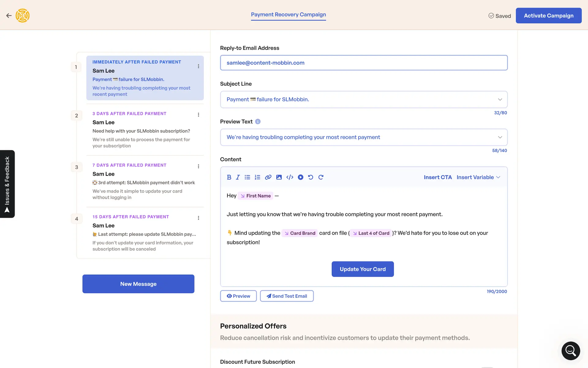The height and width of the screenshot is (368, 588).
Task: Click the Activate Campaign button
Action: (548, 16)
